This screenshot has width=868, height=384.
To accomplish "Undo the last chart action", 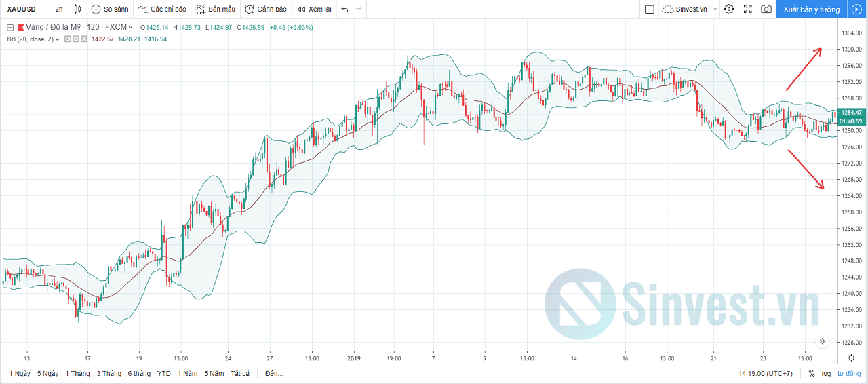I will coord(344,9).
